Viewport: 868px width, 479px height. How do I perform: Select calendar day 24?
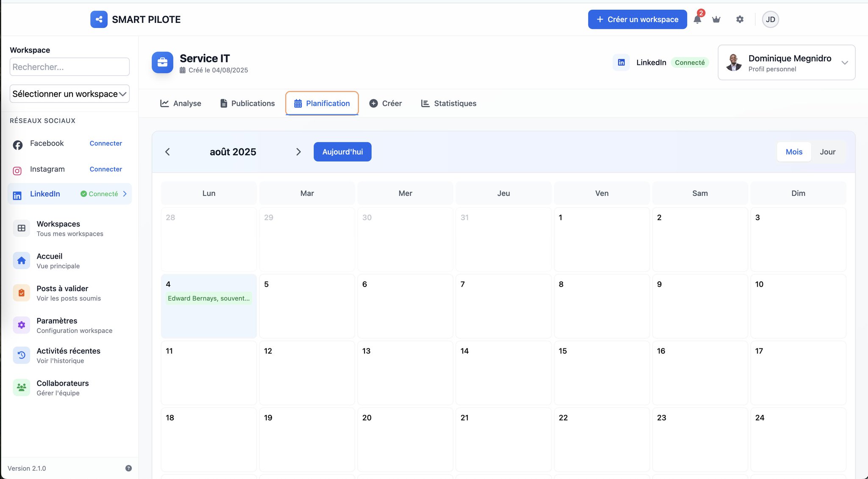click(798, 440)
